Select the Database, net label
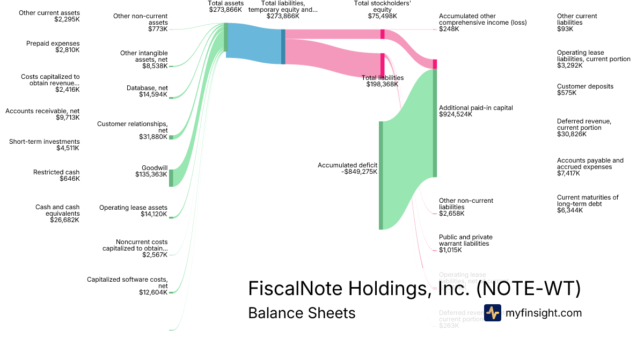The height and width of the screenshot is (338, 644). click(147, 91)
